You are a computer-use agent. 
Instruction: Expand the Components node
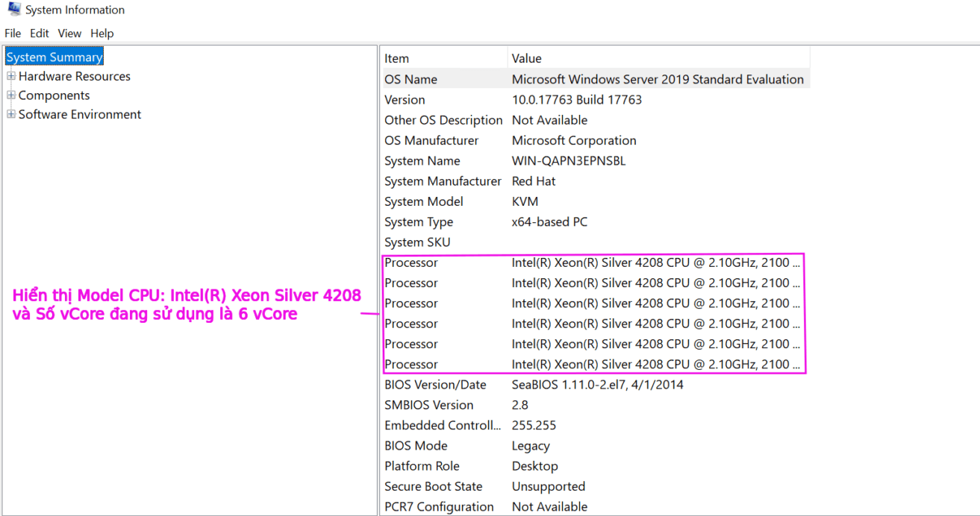point(11,95)
